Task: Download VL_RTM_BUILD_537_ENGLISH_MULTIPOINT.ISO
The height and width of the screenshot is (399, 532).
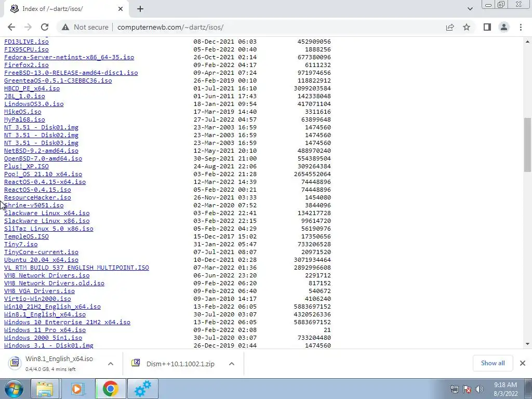Action: point(76,268)
